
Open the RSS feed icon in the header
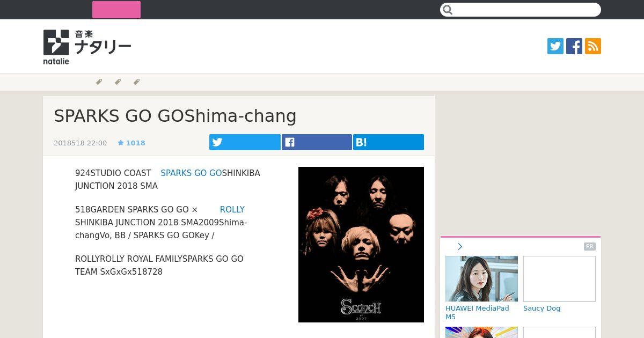tap(593, 46)
